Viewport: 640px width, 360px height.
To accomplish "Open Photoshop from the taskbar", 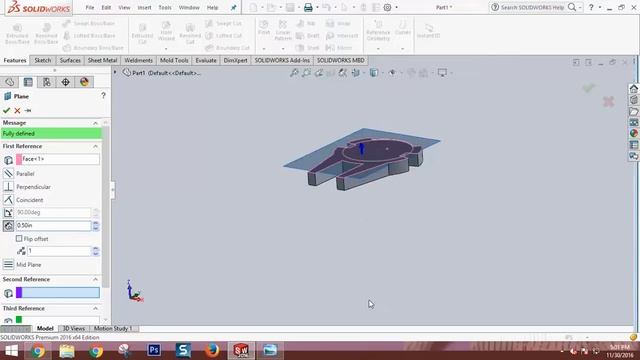I will tap(154, 350).
